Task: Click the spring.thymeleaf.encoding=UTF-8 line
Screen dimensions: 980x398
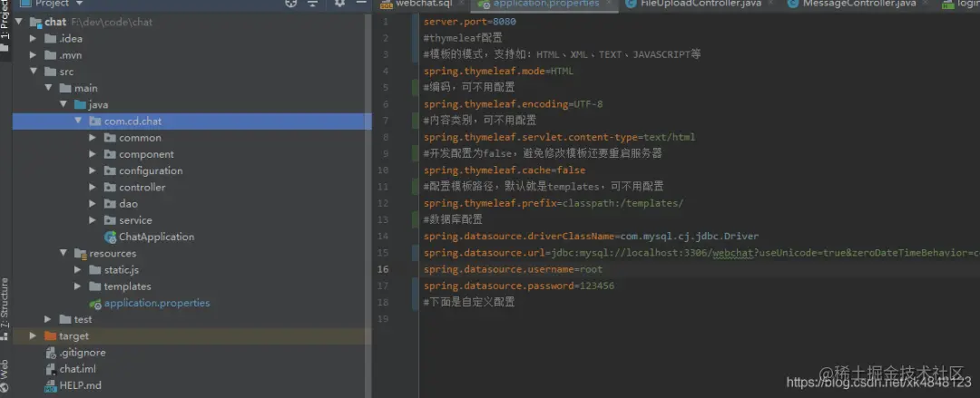Action: tap(513, 104)
